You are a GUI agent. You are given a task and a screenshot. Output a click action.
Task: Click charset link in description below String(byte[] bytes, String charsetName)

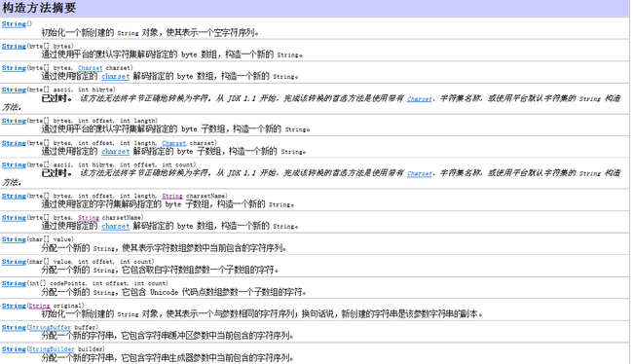[116, 226]
